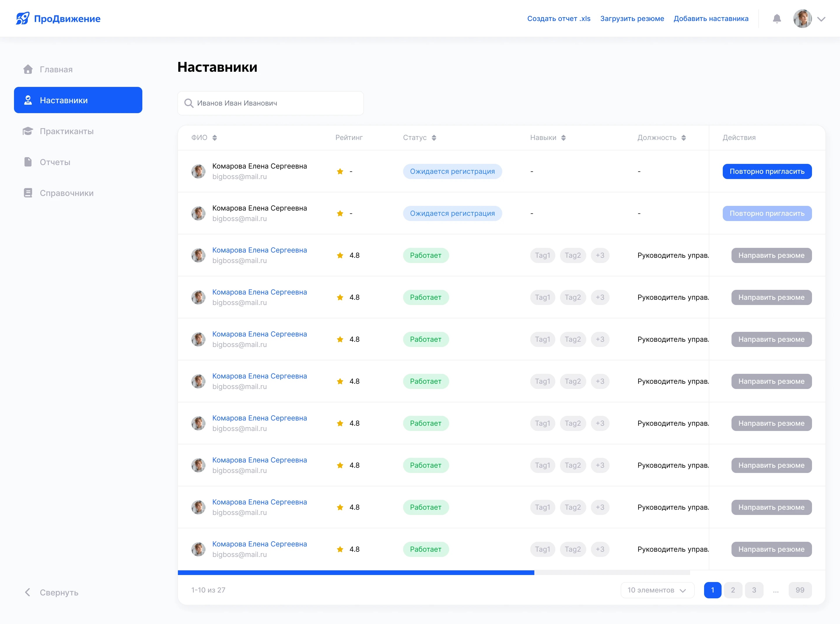Click the user profile avatar in header
Viewport: 840px width, 624px height.
click(802, 18)
